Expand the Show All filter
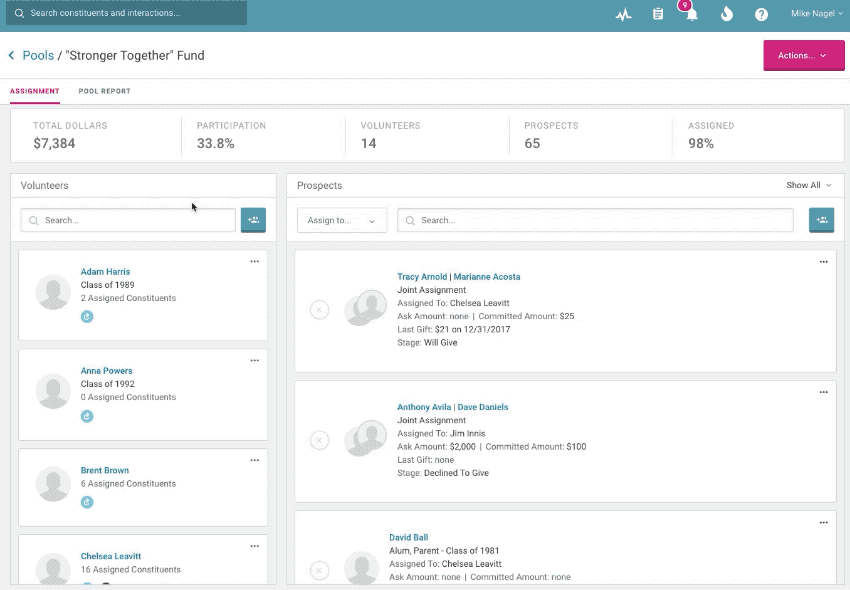 808,185
